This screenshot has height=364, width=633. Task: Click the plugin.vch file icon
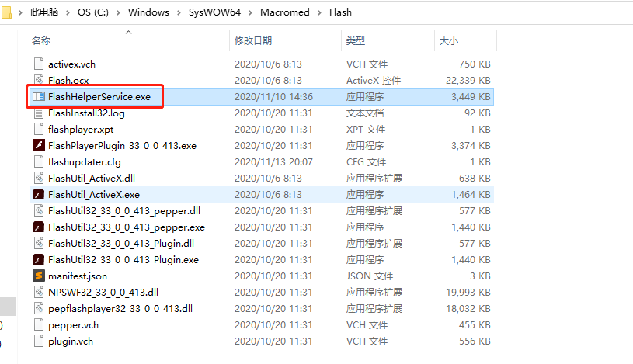39,341
